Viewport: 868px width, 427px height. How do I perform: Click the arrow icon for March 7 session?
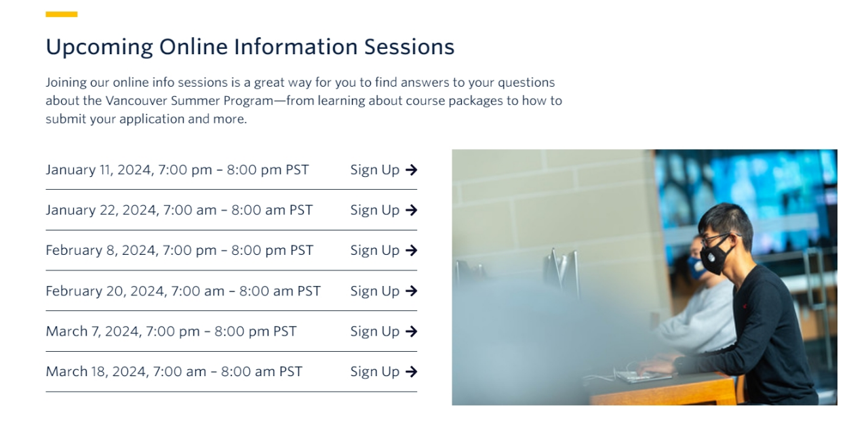[411, 331]
